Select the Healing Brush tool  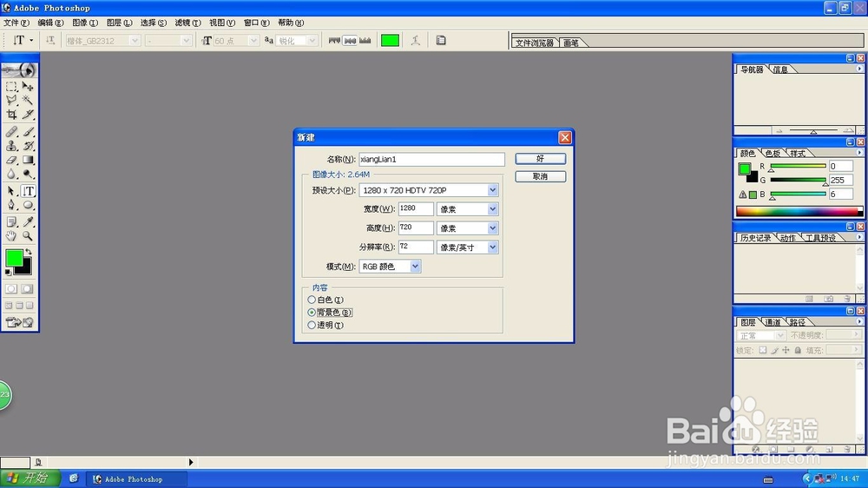tap(11, 132)
